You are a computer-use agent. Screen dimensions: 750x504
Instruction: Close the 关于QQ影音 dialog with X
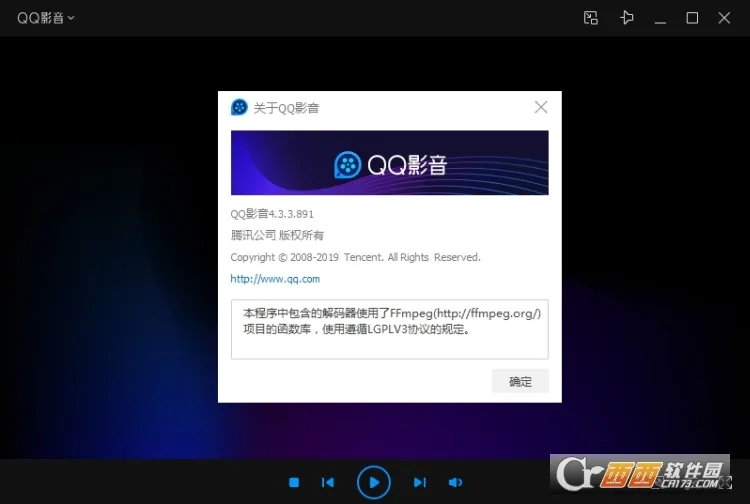[541, 107]
